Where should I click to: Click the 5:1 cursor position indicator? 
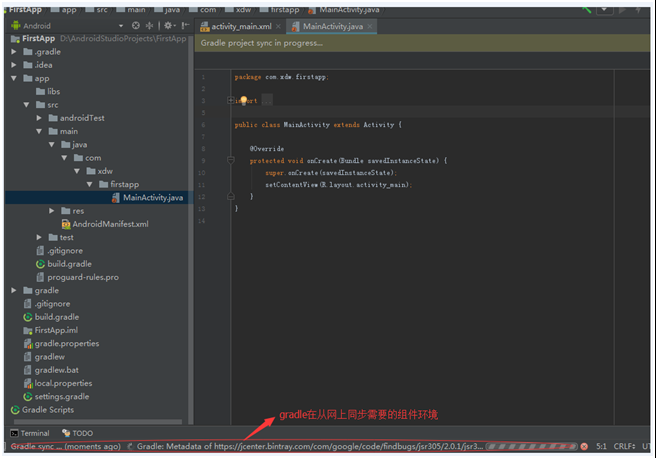(x=601, y=447)
